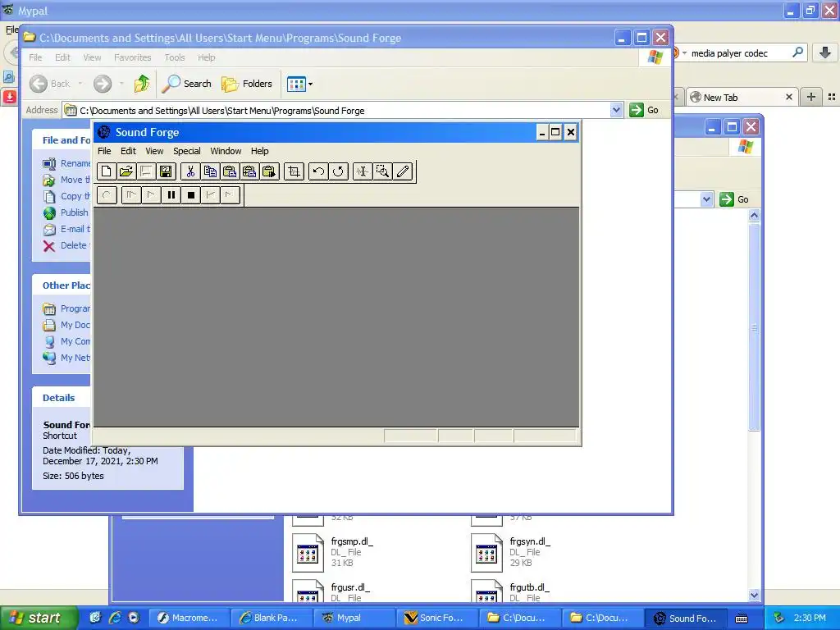The image size is (840, 630).
Task: Click the Trim/Crop icon
Action: 294,171
